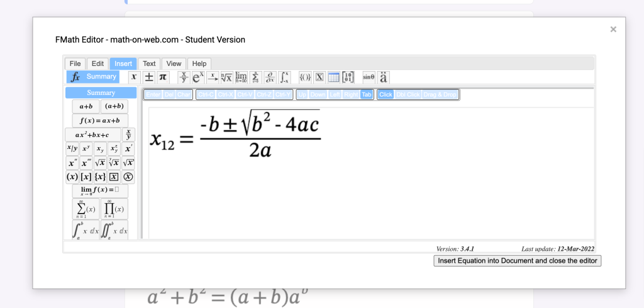Enable the Drag & Drop mode

(x=440, y=95)
